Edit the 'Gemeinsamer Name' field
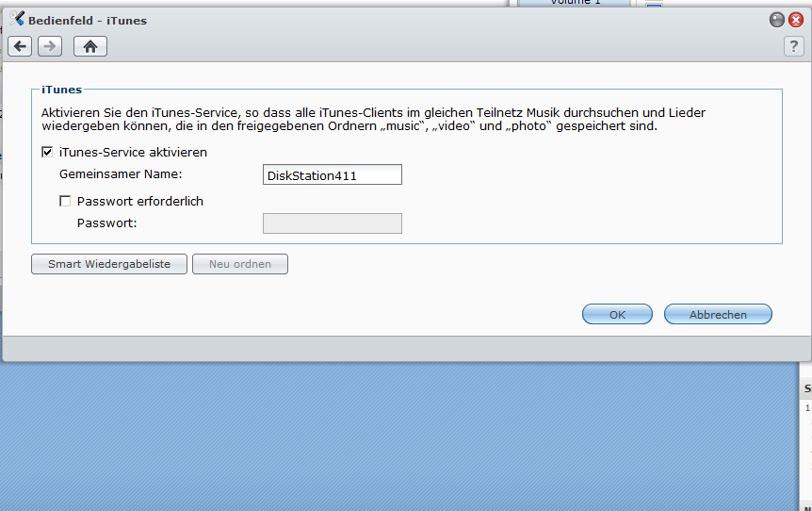This screenshot has height=511, width=812. 332,174
